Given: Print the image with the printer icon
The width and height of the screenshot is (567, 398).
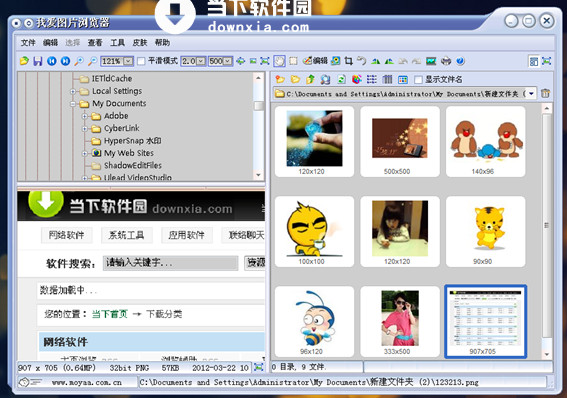Looking at the screenshot, I should click(x=446, y=61).
